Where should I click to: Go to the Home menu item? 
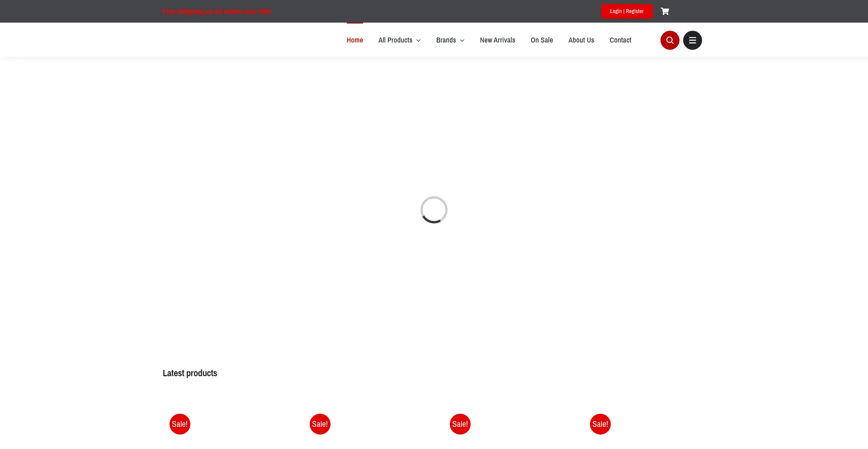(x=354, y=40)
